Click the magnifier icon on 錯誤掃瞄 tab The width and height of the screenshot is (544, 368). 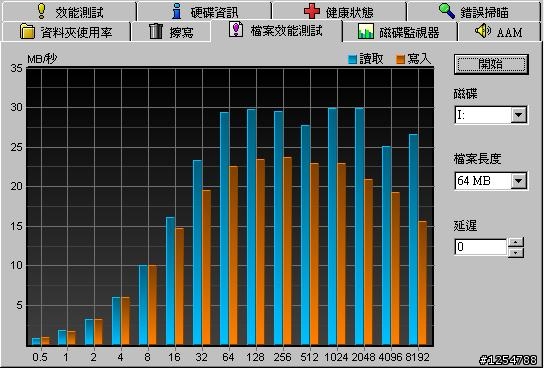coord(447,11)
